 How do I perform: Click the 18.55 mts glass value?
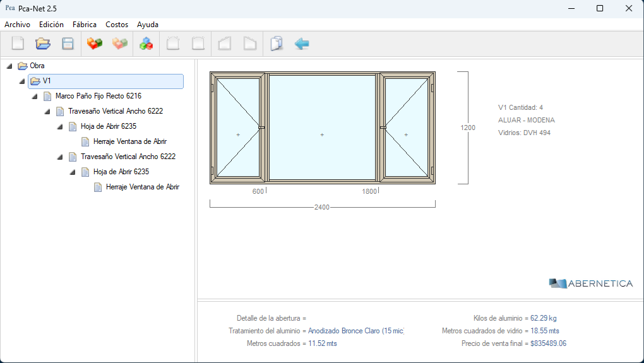click(545, 331)
